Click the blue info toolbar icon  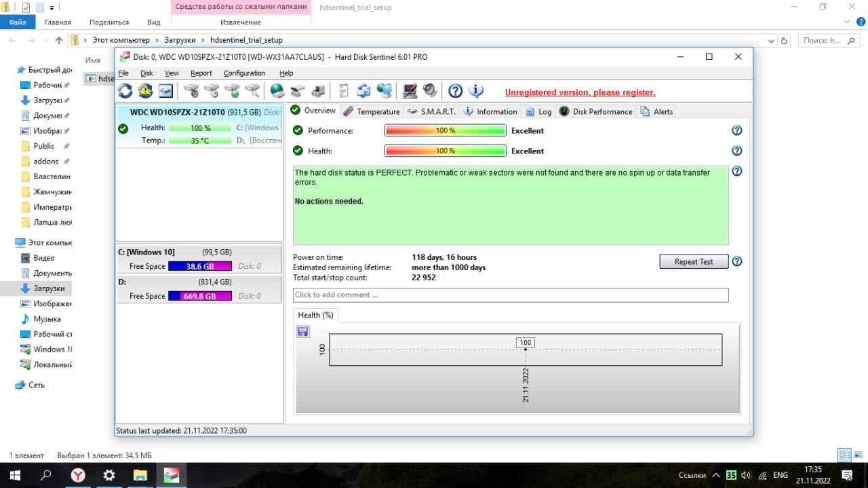(x=476, y=91)
